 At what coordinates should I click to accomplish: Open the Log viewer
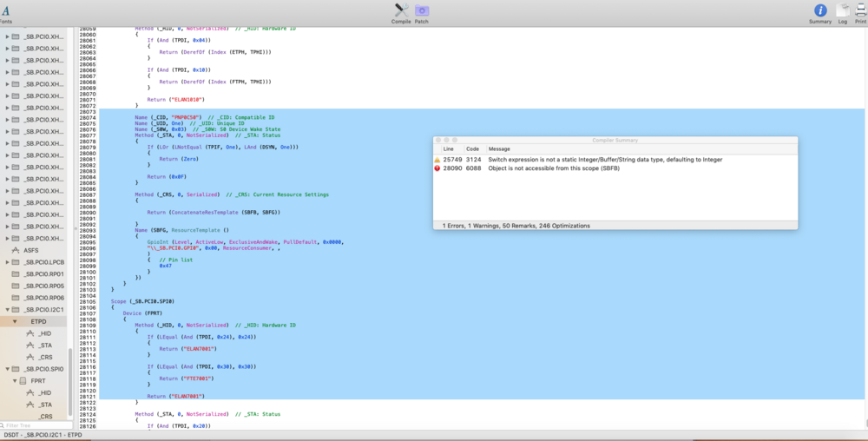tap(843, 11)
